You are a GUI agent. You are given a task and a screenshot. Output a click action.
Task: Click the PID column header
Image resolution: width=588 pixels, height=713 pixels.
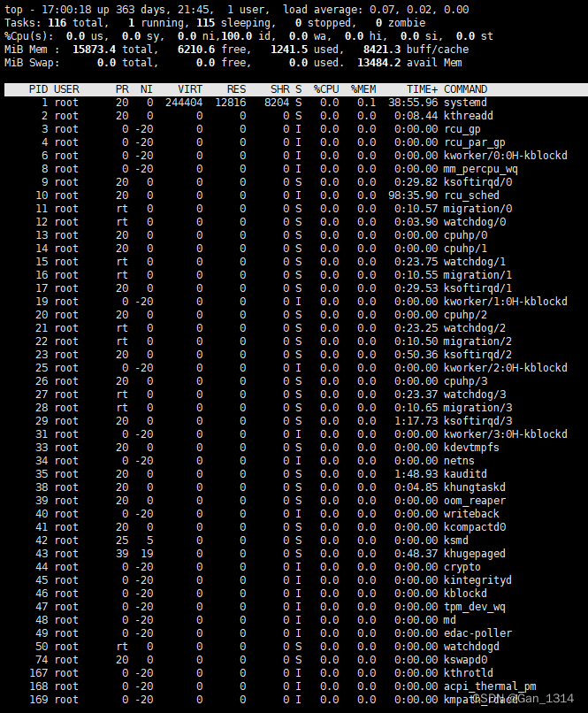click(x=38, y=89)
